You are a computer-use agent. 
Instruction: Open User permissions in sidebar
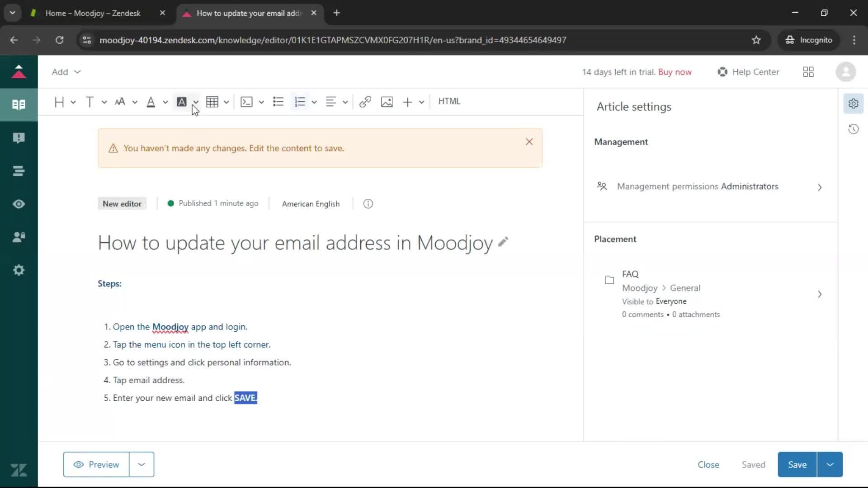[19, 237]
